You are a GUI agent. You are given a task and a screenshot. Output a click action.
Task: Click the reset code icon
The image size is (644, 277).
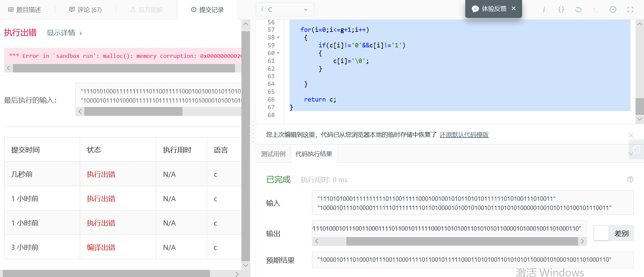pyautogui.click(x=578, y=9)
